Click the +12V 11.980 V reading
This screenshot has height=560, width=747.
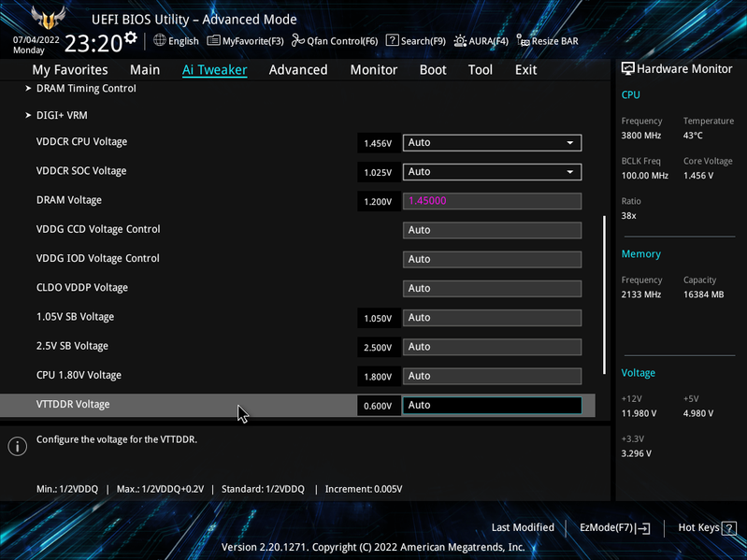click(639, 413)
